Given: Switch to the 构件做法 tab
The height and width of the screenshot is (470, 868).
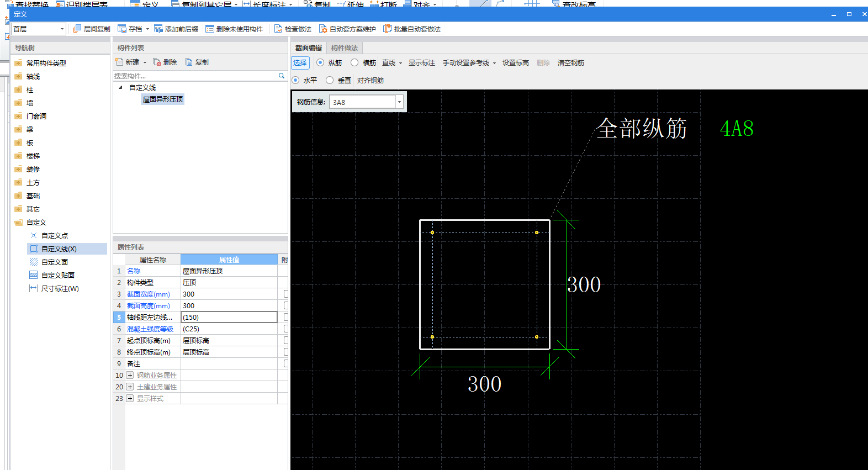Looking at the screenshot, I should pos(345,48).
